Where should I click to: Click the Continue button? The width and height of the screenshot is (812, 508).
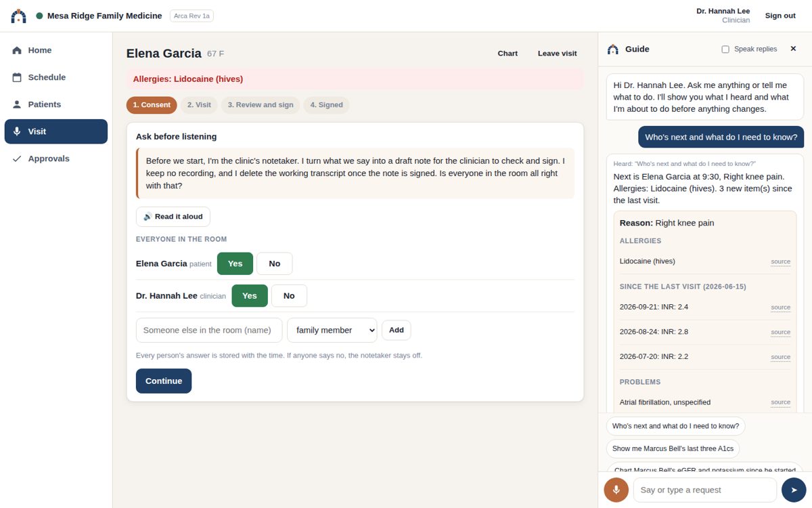[164, 381]
